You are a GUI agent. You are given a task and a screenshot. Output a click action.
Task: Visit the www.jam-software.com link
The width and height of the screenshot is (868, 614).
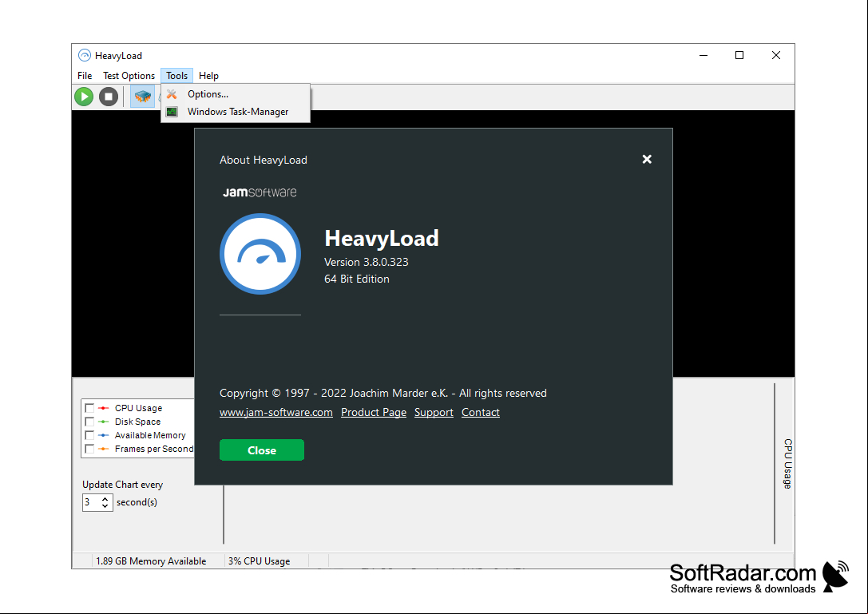tap(276, 413)
